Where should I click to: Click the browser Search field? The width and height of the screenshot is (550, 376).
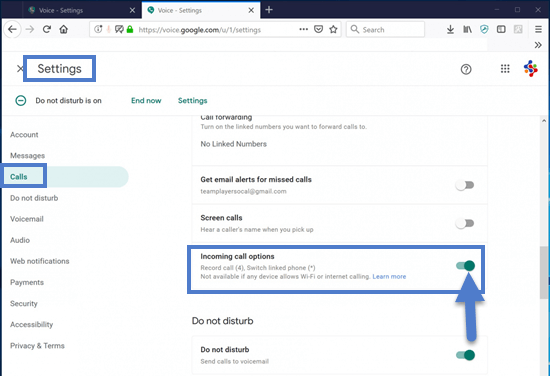point(385,29)
